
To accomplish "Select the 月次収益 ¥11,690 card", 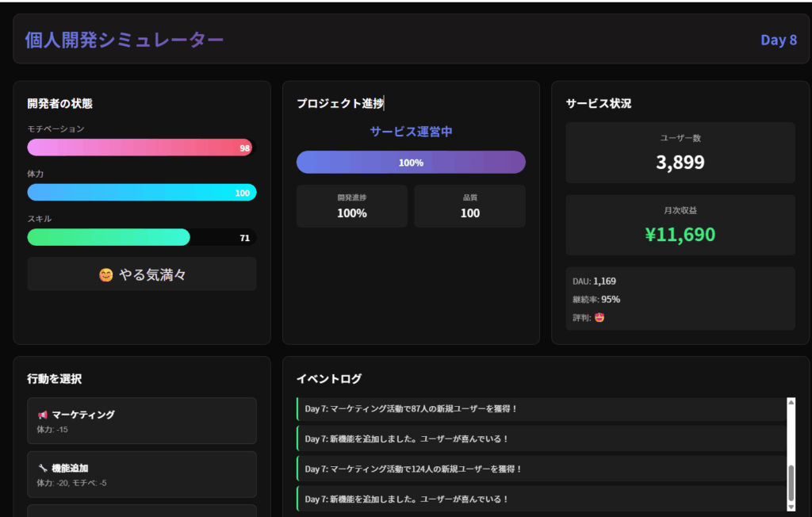I will point(680,225).
